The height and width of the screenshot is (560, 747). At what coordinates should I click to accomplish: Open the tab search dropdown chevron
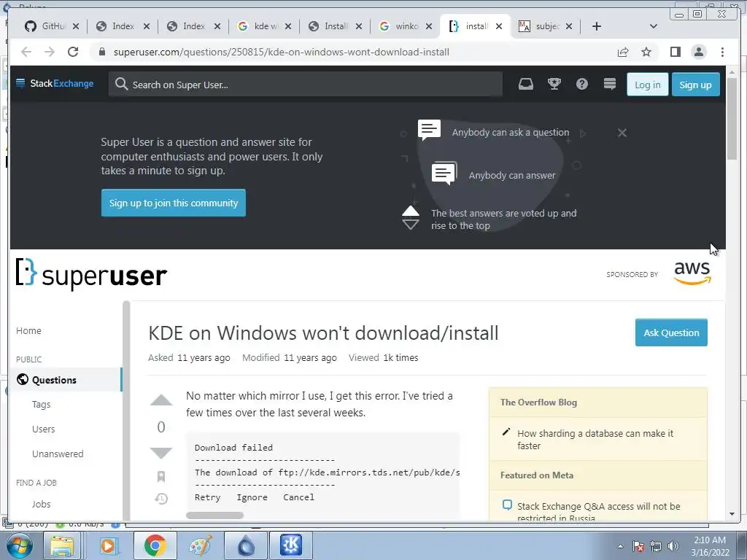pos(653,26)
